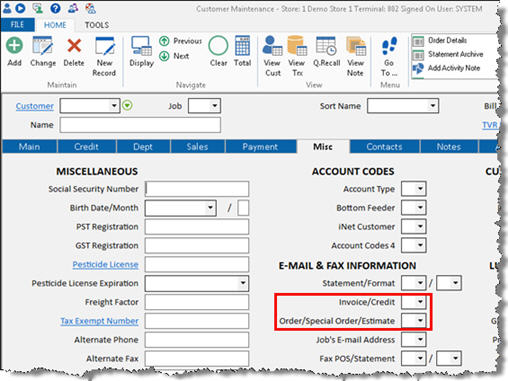Viewport: 508px width, 381px height.
Task: Switch to the HOME ribbon tab
Action: tap(55, 25)
